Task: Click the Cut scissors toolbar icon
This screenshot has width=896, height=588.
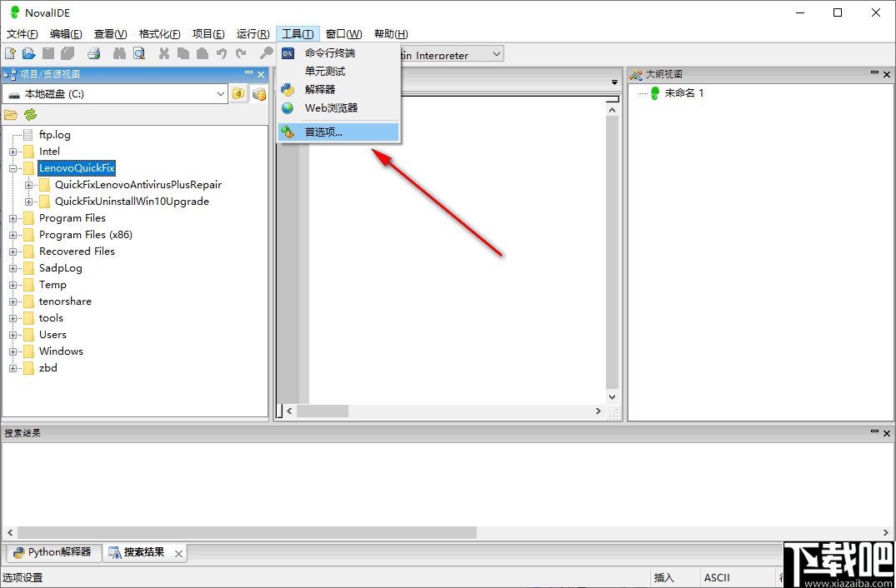Action: [164, 53]
